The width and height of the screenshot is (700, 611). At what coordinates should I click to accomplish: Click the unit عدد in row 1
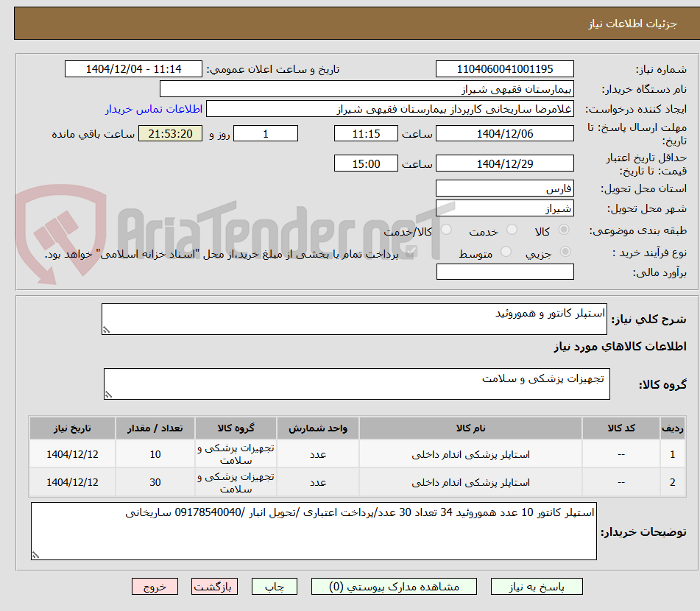tap(318, 454)
